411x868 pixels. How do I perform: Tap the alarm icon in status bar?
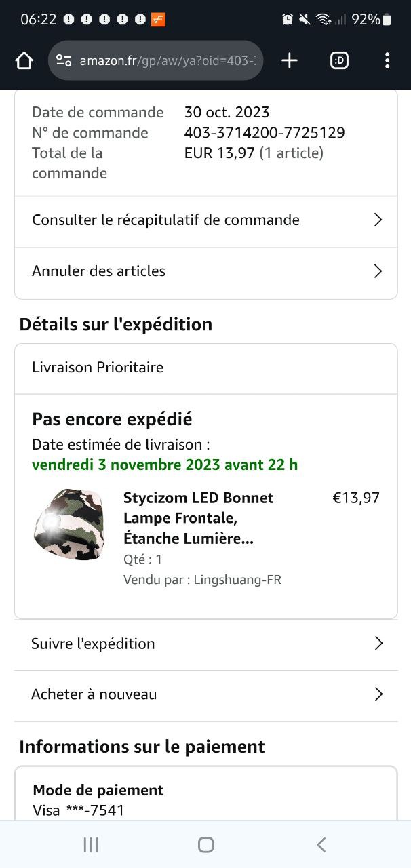click(x=288, y=20)
